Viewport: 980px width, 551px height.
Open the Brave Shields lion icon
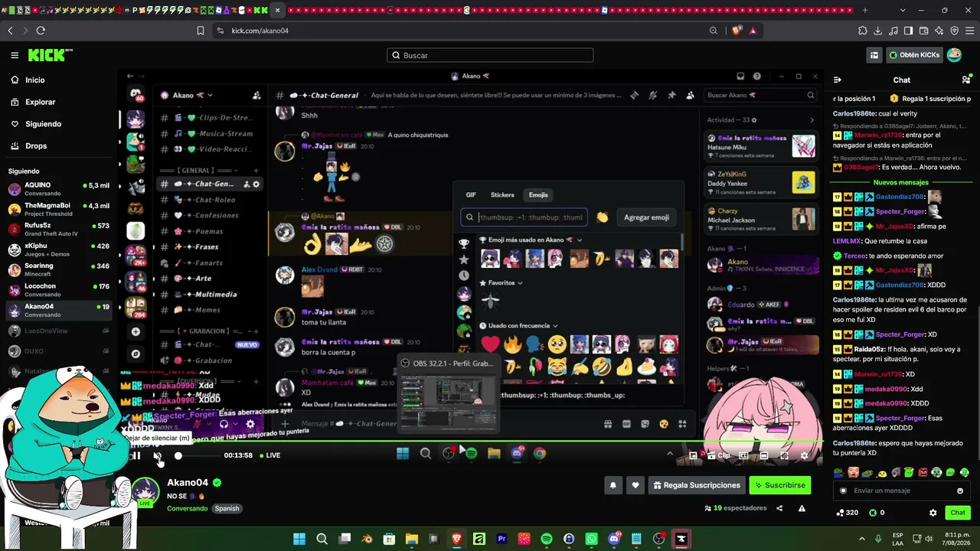click(x=737, y=31)
